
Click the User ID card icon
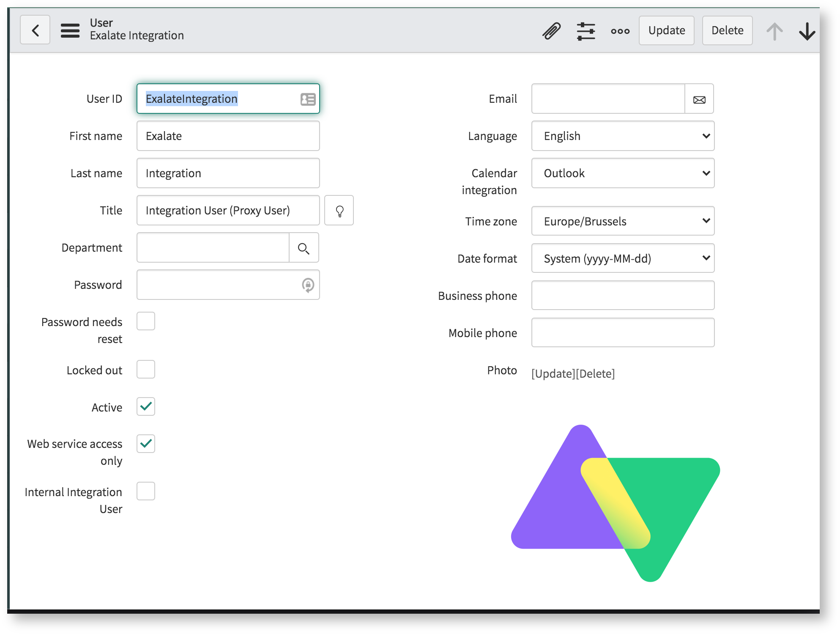(x=308, y=99)
